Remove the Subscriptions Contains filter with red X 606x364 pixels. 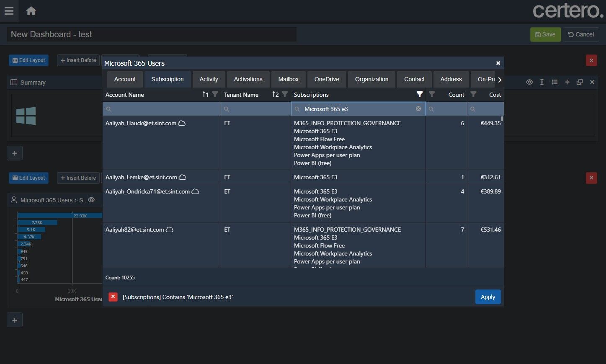(x=113, y=297)
